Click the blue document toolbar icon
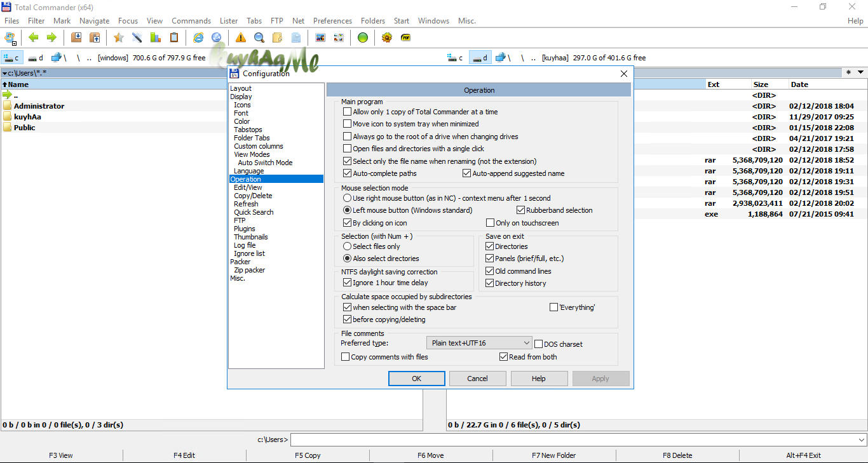Image resolution: width=868 pixels, height=463 pixels. 295,37
